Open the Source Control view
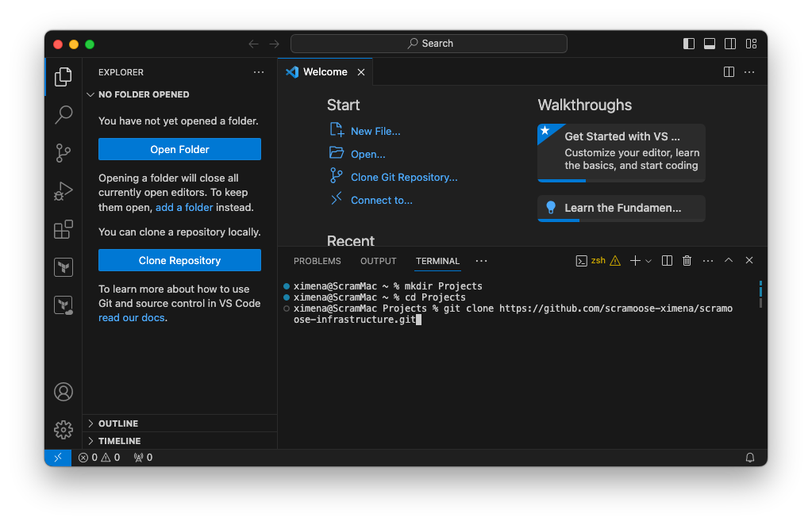The image size is (812, 525). point(63,152)
